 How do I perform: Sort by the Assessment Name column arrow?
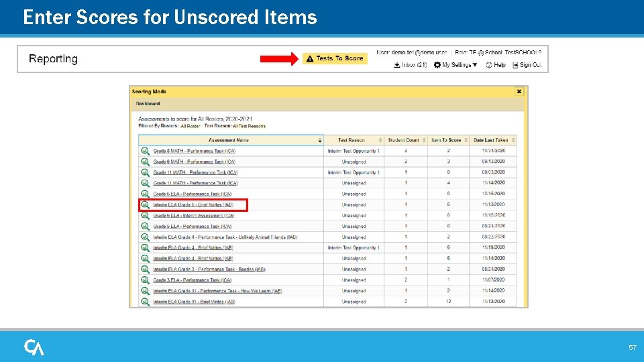tap(320, 140)
